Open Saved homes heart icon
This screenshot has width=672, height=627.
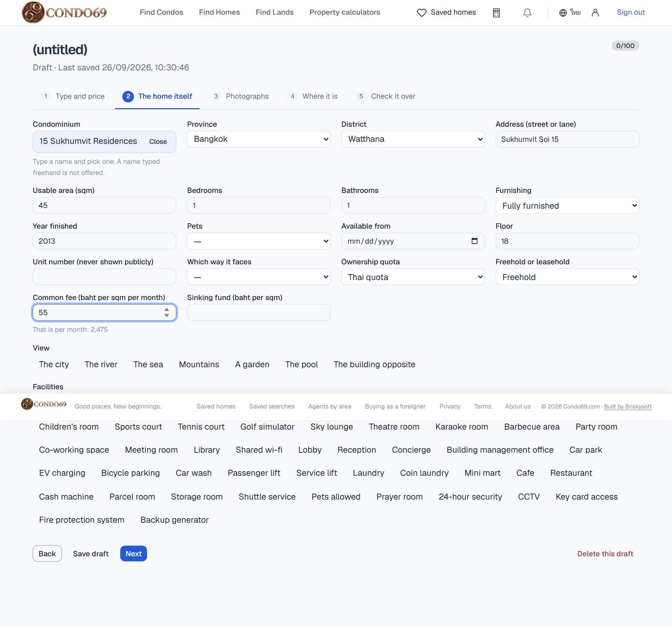point(422,13)
